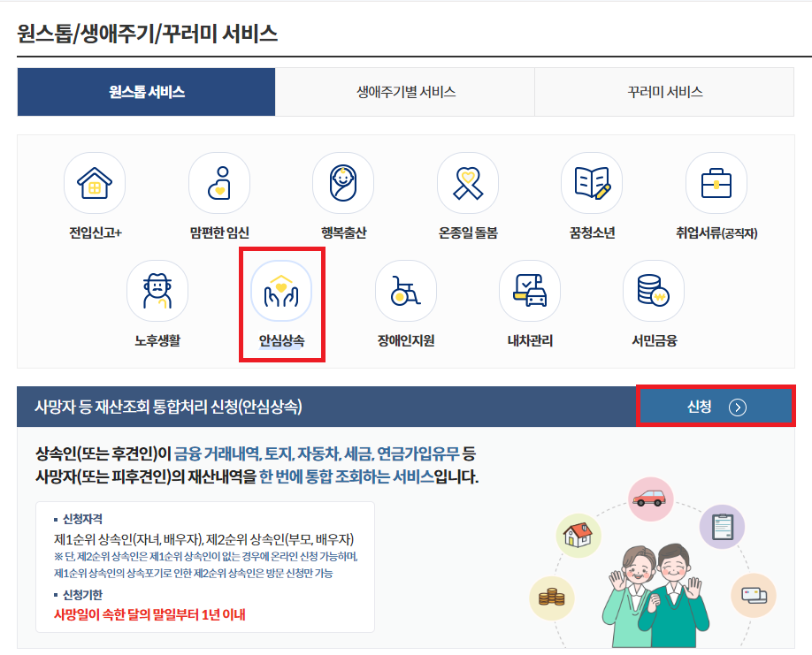Click the gold coins bubble illustration

point(552,598)
